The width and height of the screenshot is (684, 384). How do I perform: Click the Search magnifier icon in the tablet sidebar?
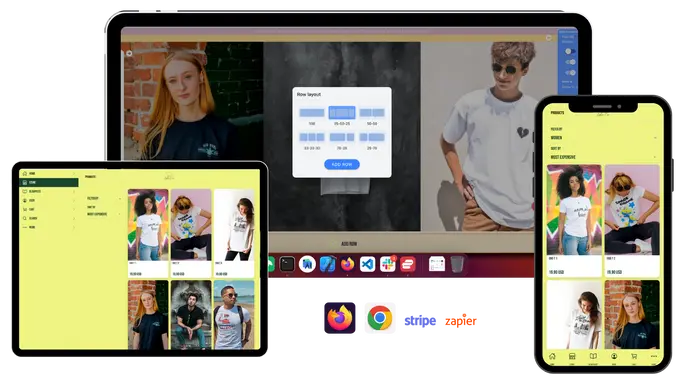[25, 218]
